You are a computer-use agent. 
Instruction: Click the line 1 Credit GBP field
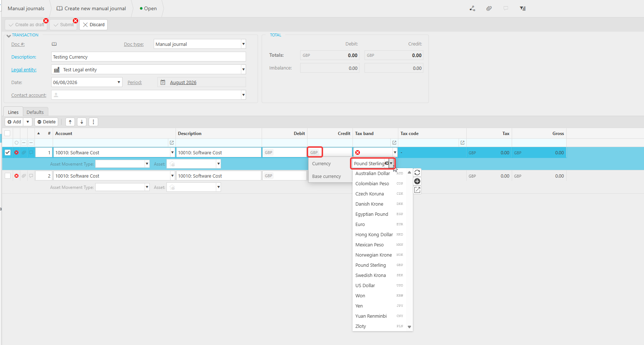tap(330, 152)
